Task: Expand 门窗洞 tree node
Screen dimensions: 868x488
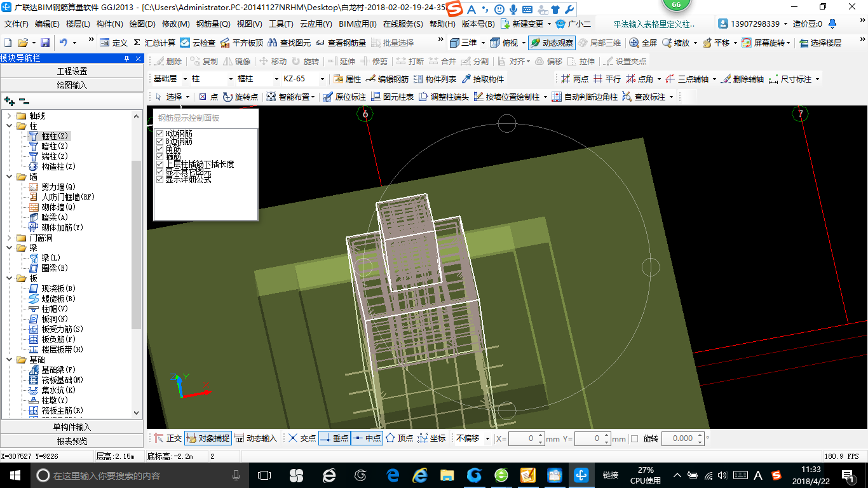Action: click(10, 238)
